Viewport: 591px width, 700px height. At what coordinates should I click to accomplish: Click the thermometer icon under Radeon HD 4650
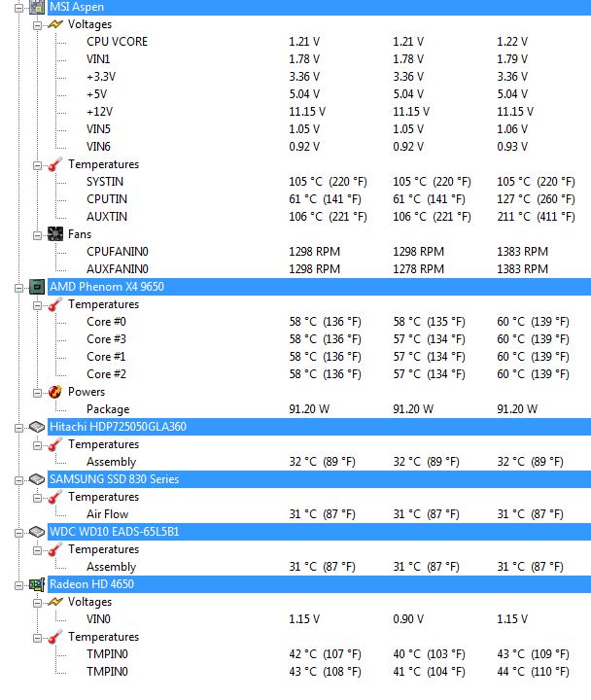[54, 637]
